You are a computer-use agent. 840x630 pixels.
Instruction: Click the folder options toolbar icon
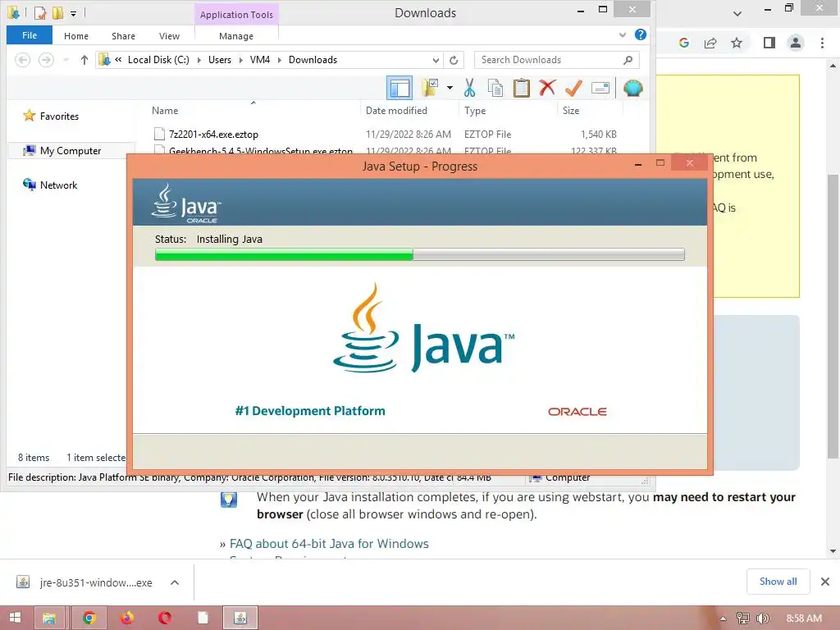click(430, 88)
